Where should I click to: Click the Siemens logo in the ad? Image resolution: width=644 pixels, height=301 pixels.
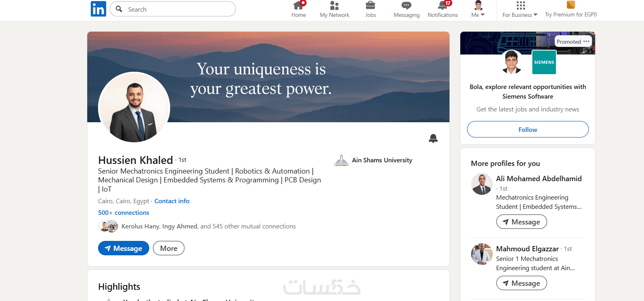[544, 62]
